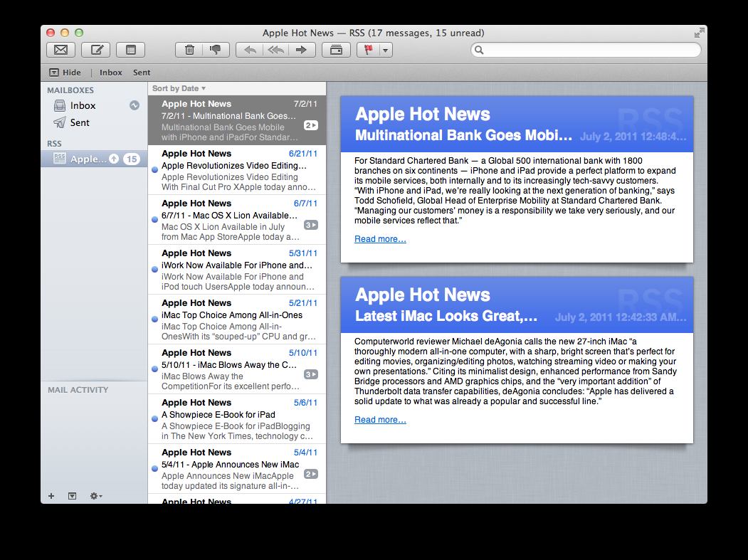
Task: Click the Latest iMac Looks Great headline
Action: [446, 316]
